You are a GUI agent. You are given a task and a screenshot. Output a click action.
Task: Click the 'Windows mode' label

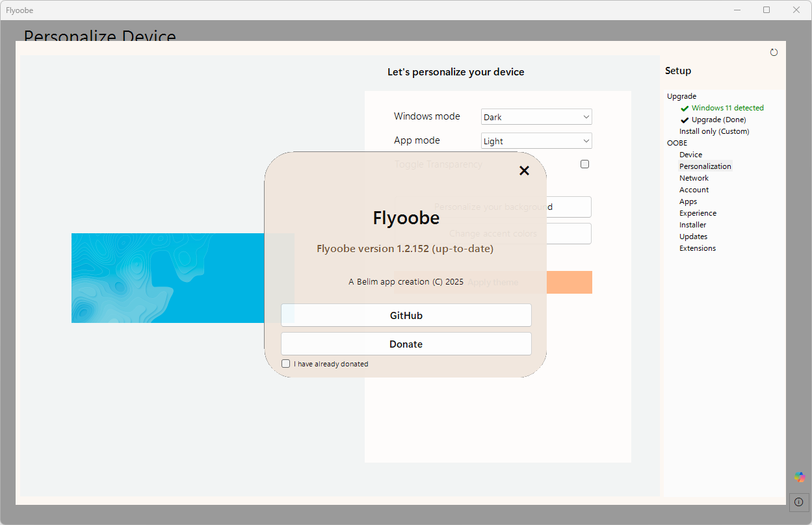(x=427, y=116)
